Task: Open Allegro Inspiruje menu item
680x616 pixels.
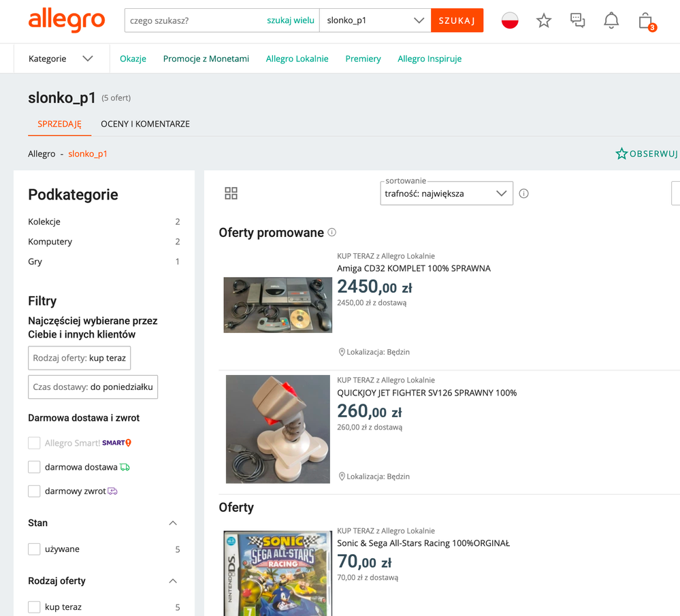Action: pos(430,59)
